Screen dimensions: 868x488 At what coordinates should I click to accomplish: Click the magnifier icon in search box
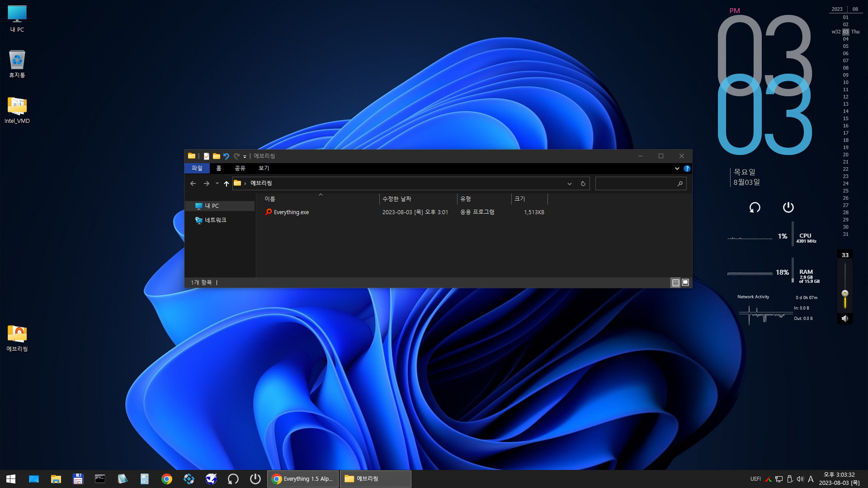pyautogui.click(x=680, y=183)
